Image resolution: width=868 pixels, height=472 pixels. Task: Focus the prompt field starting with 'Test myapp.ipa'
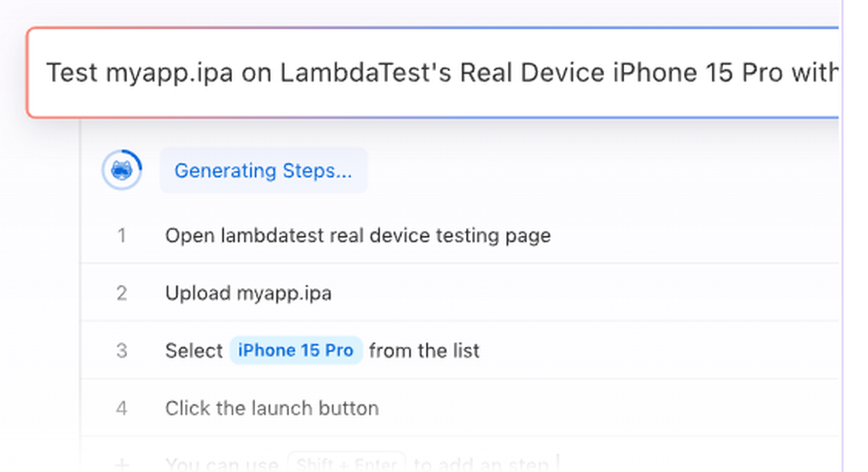(x=433, y=73)
